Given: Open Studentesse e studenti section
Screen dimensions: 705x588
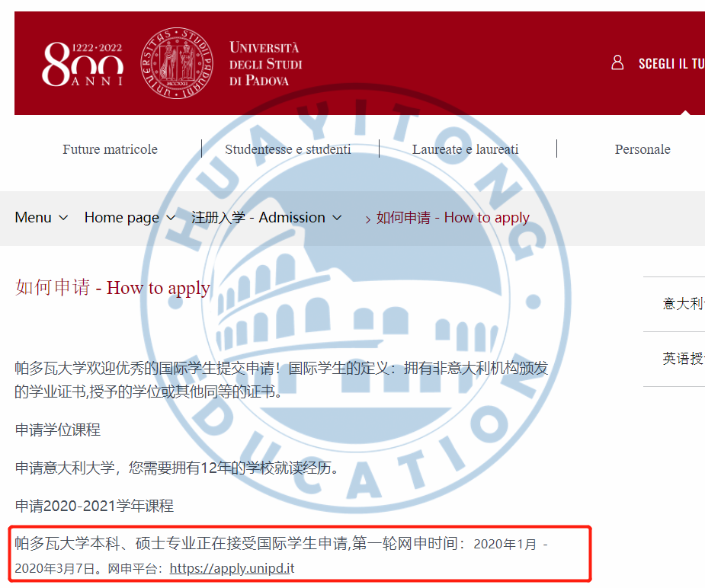Looking at the screenshot, I should pyautogui.click(x=288, y=149).
